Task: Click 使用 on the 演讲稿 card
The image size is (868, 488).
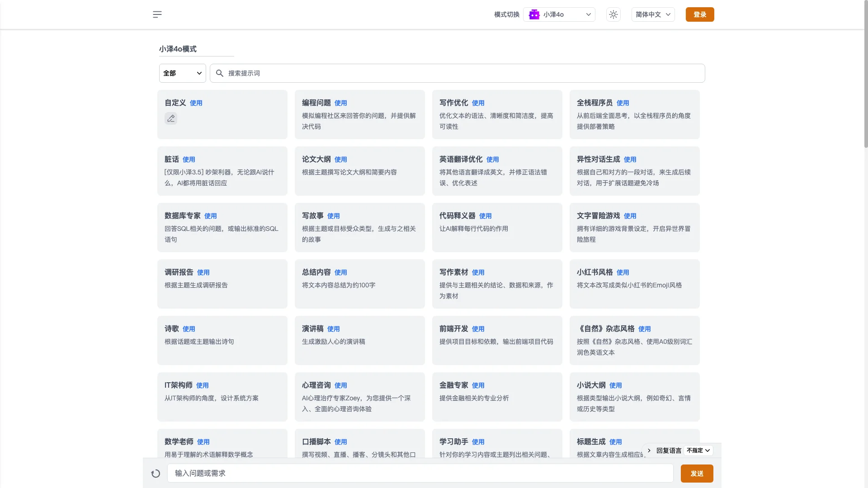Action: 333,329
